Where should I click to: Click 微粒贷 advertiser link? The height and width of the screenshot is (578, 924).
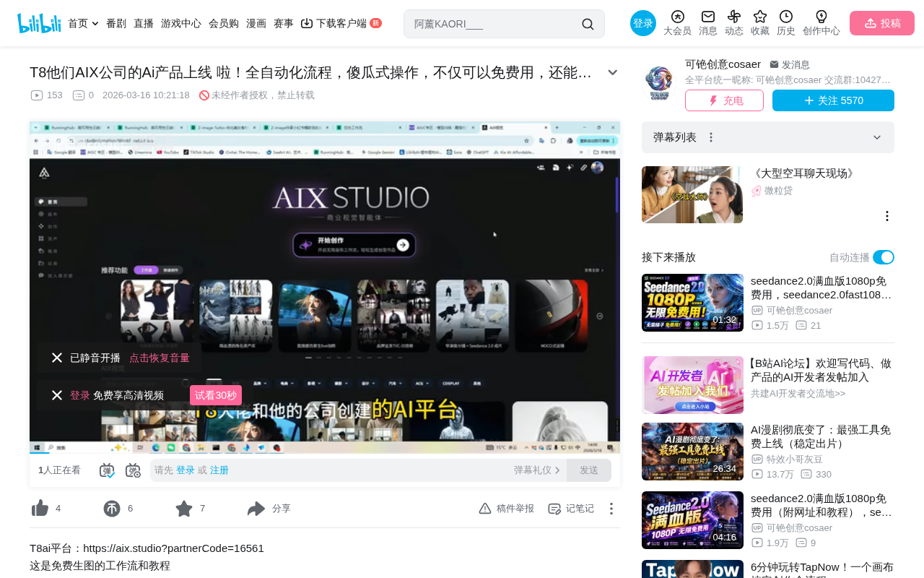coord(778,191)
